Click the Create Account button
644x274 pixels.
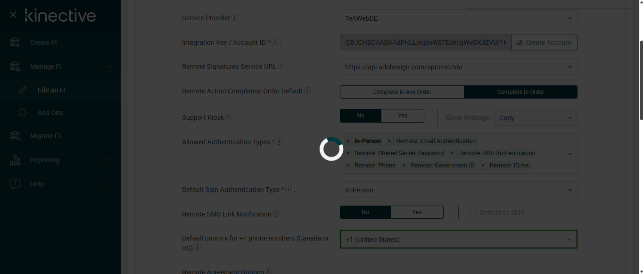tap(544, 42)
